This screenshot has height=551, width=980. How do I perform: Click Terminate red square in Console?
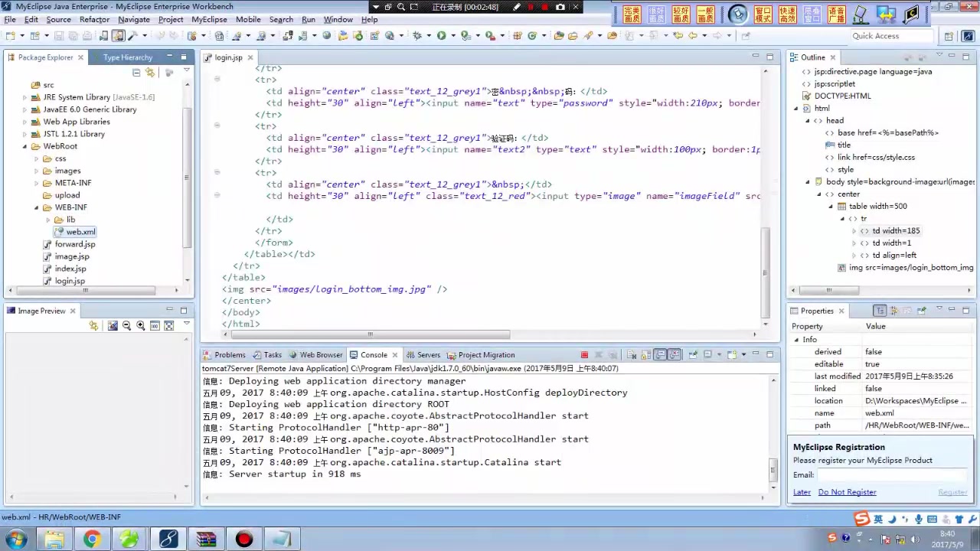[x=584, y=355]
